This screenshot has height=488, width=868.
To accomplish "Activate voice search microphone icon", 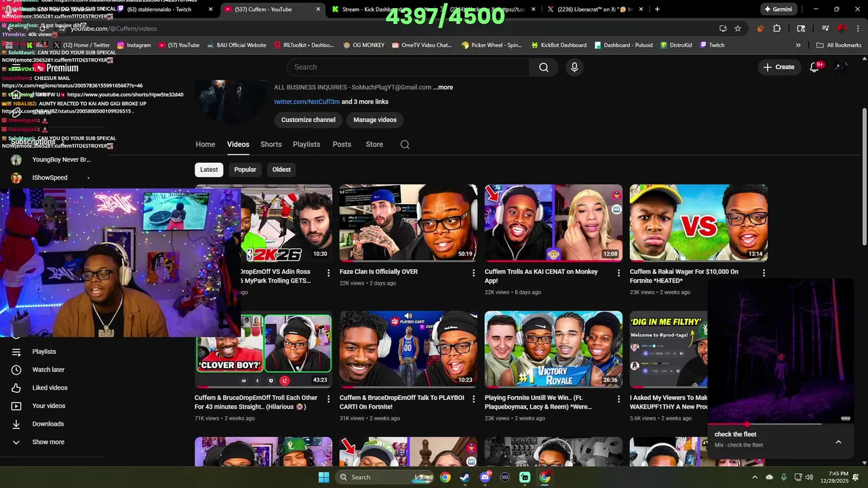I will pos(574,67).
